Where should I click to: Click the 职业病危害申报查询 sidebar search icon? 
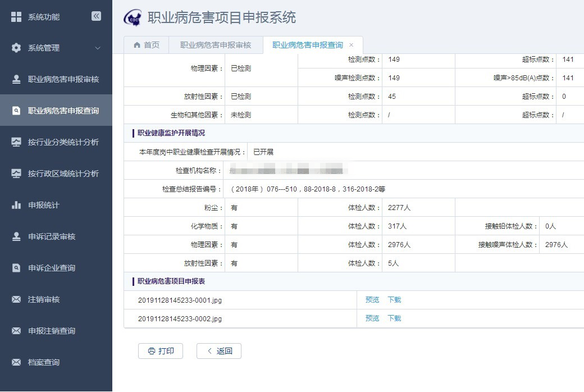(16, 111)
